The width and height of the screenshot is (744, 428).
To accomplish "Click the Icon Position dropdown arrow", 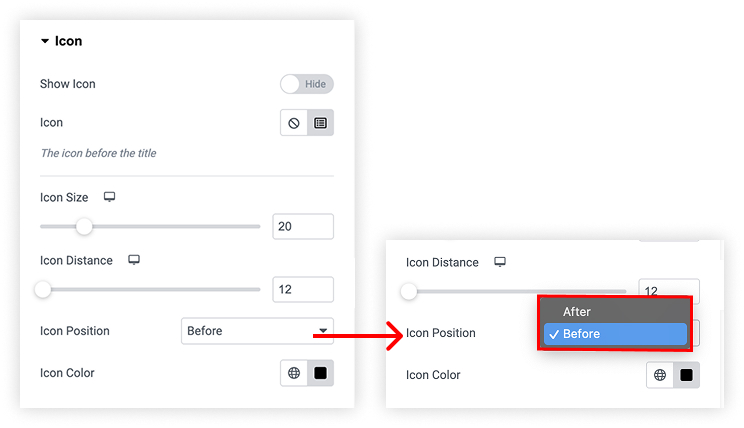I will [x=323, y=331].
